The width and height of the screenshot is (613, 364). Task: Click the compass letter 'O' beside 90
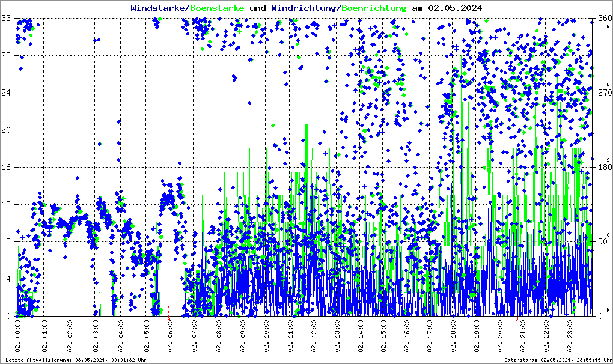click(x=608, y=234)
